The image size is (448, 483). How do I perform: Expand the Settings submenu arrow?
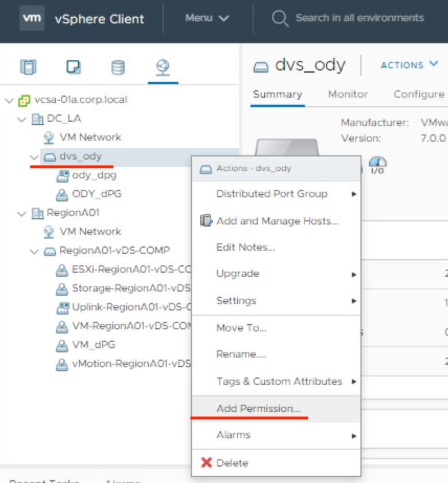pyautogui.click(x=354, y=301)
